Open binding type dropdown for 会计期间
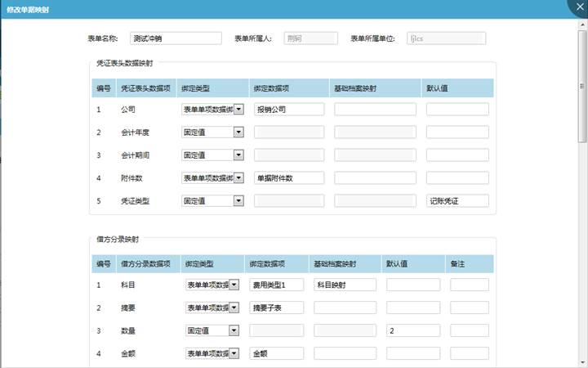588x368 pixels. 238,155
